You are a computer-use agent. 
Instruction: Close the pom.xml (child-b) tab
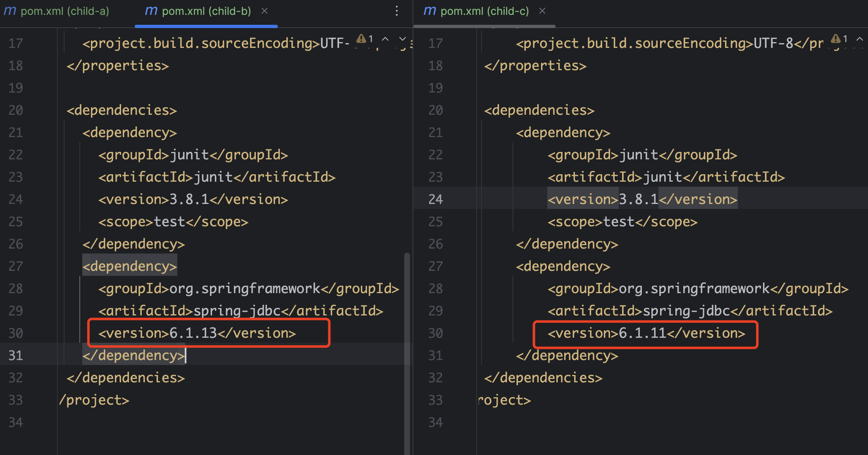click(265, 11)
